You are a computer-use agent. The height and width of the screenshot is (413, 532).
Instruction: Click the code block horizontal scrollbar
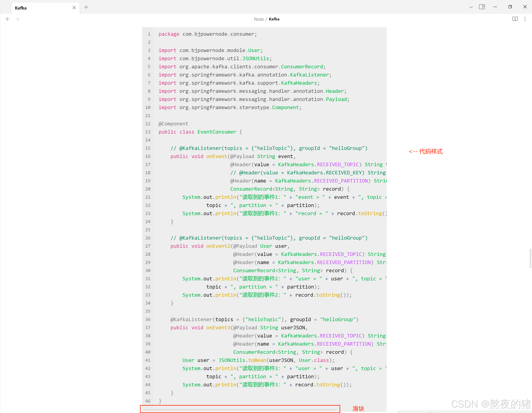point(240,410)
